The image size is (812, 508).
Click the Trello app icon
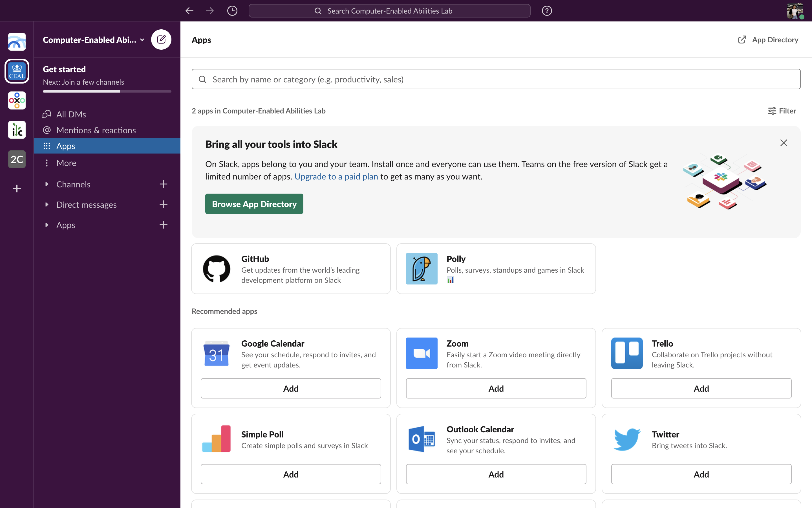pyautogui.click(x=627, y=353)
